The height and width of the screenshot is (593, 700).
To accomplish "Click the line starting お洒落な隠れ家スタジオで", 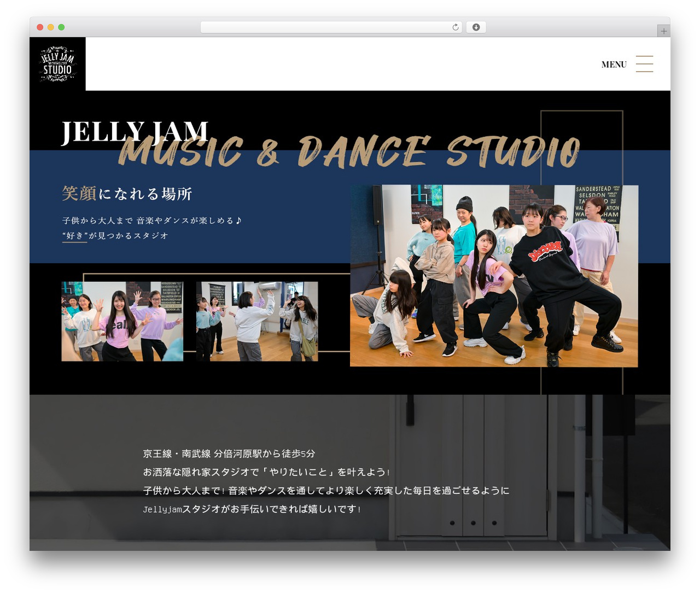I will pyautogui.click(x=266, y=472).
